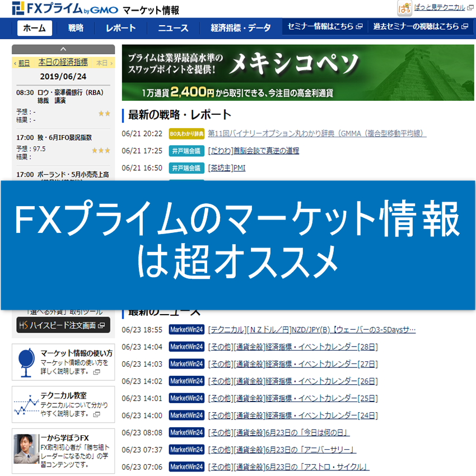Click the MarketWin24 badge on the 07:37 news row
476x476 pixels.
tap(186, 450)
